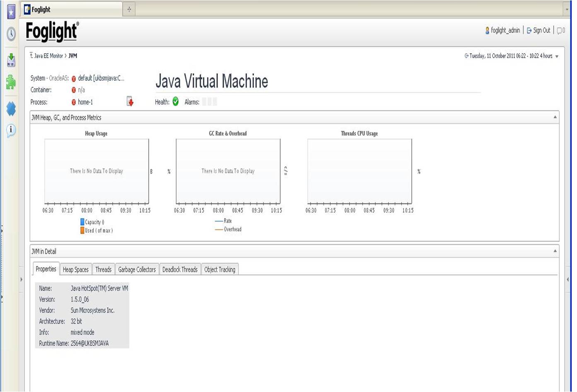Click the Foglight logo
The width and height of the screenshot is (577, 392).
[x=52, y=31]
